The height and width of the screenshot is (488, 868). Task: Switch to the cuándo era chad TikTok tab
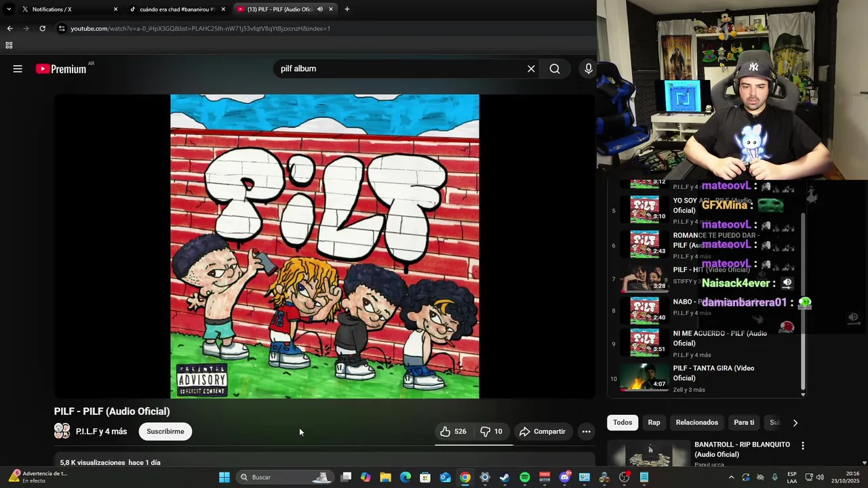177,9
